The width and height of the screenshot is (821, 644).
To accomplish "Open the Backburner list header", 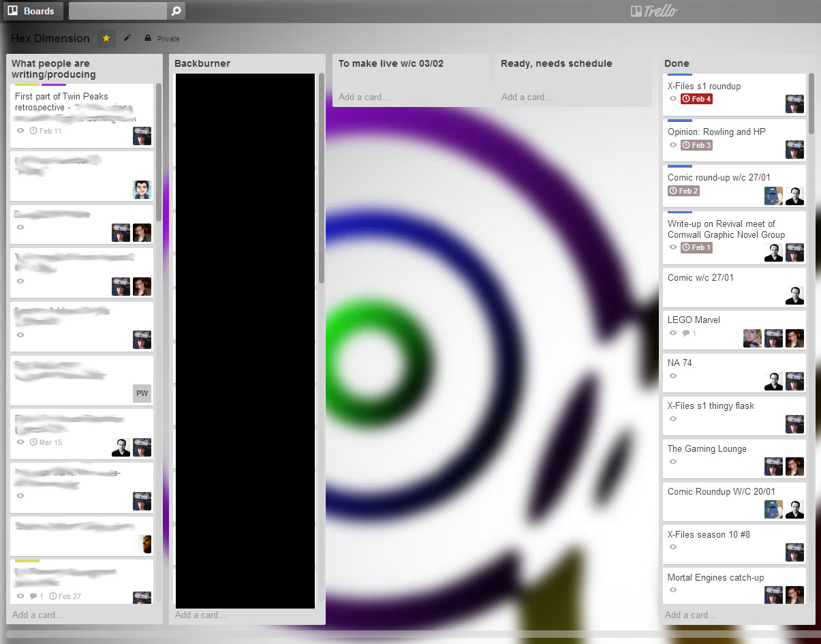I will (x=202, y=63).
